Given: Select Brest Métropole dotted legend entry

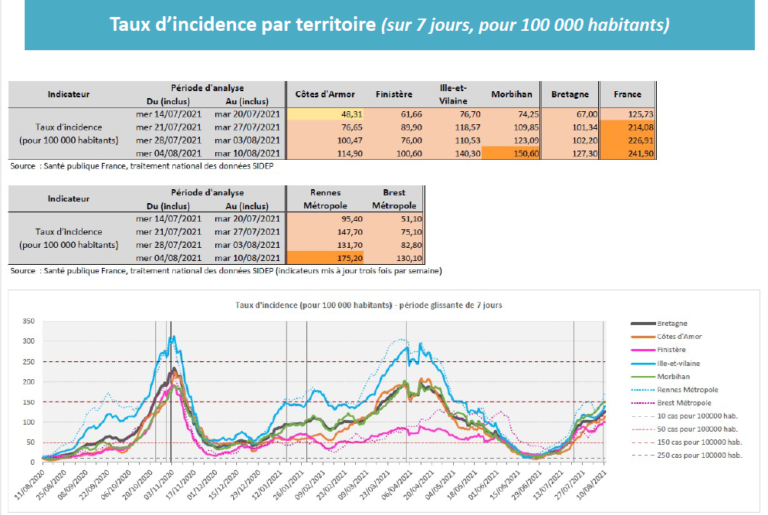Looking at the screenshot, I should pos(671,403).
